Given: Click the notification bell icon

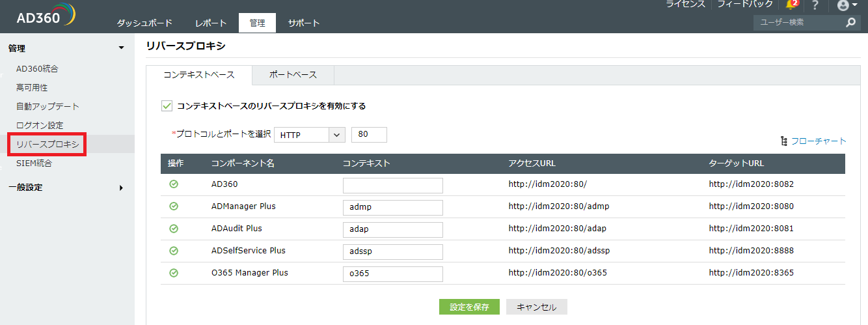Looking at the screenshot, I should (791, 5).
